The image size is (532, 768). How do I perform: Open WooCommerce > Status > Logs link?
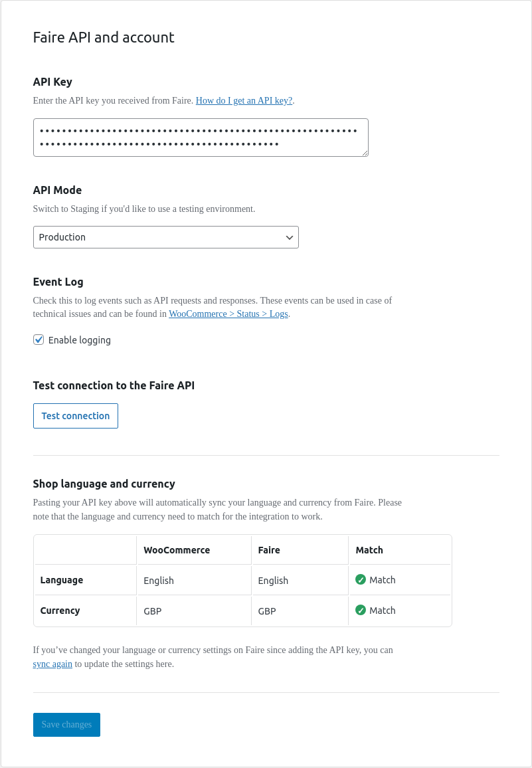click(228, 314)
